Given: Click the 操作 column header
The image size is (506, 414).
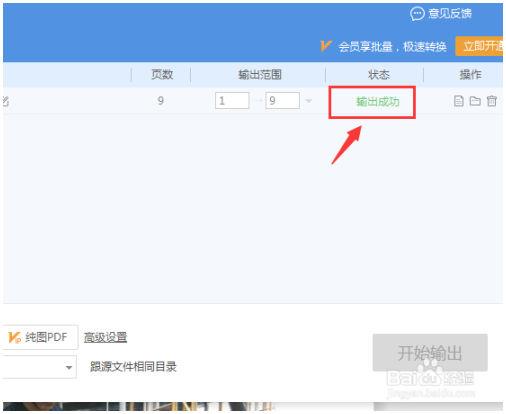Looking at the screenshot, I should (x=470, y=74).
